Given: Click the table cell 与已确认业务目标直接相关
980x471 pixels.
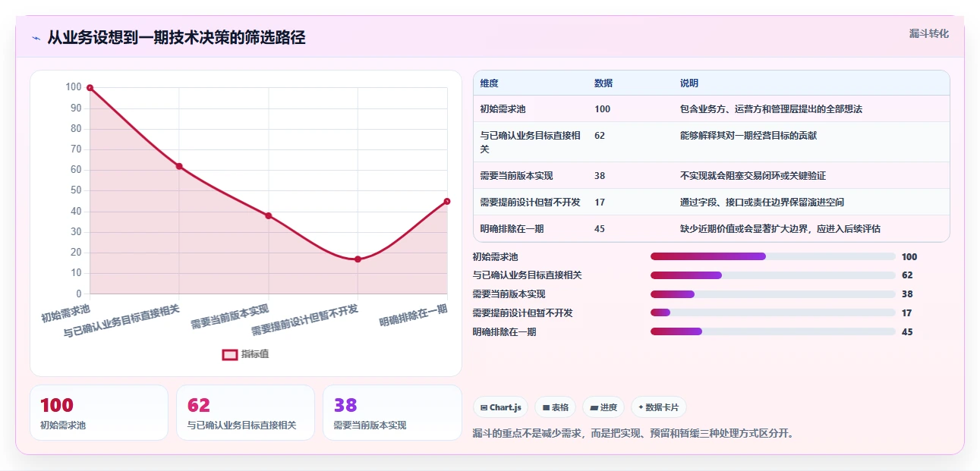Looking at the screenshot, I should click(531, 142).
